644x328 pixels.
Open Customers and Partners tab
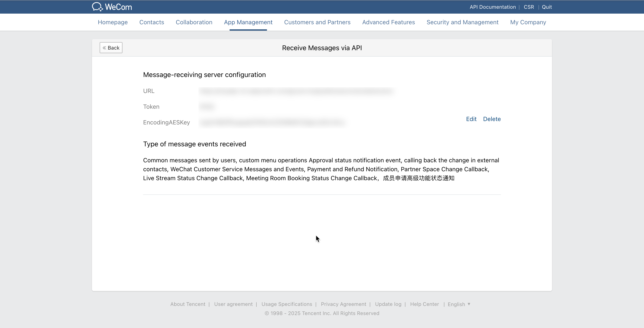tap(317, 22)
